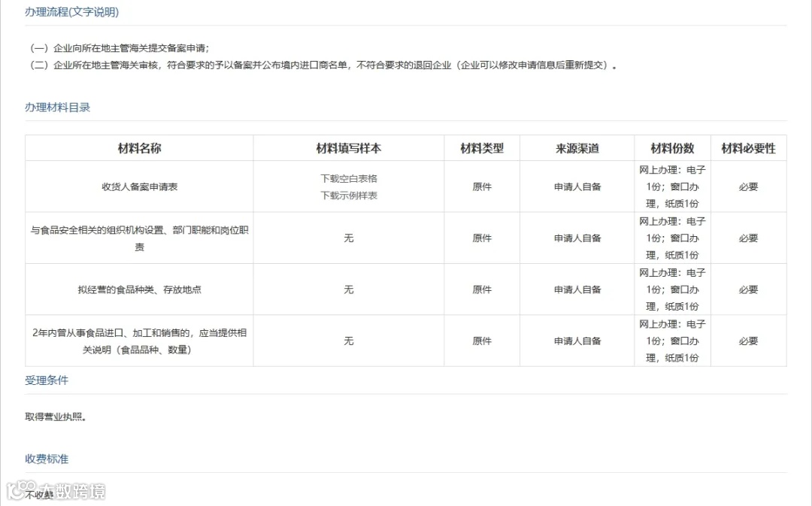Click 必要 in the first table row
The width and height of the screenshot is (812, 506).
point(748,186)
